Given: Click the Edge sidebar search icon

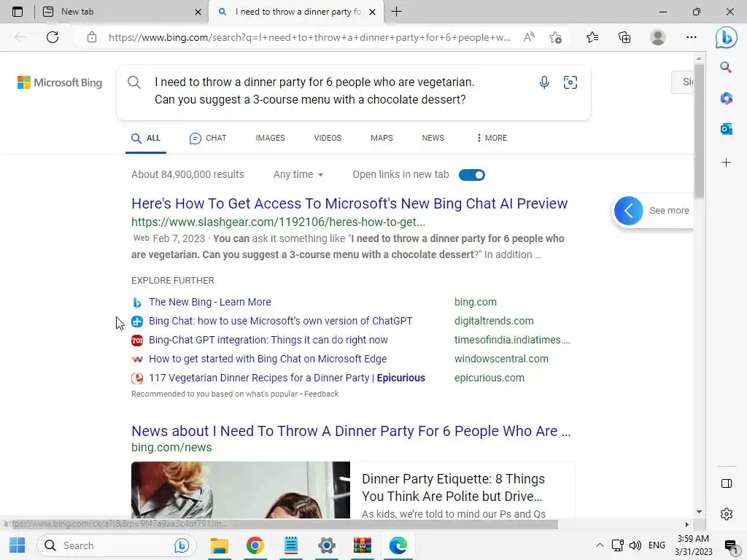Looking at the screenshot, I should pyautogui.click(x=726, y=67).
